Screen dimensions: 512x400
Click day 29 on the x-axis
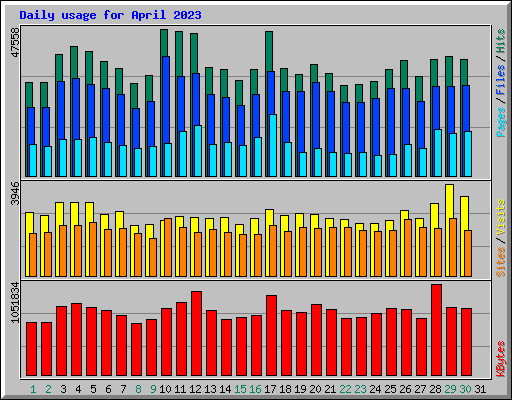pos(450,389)
